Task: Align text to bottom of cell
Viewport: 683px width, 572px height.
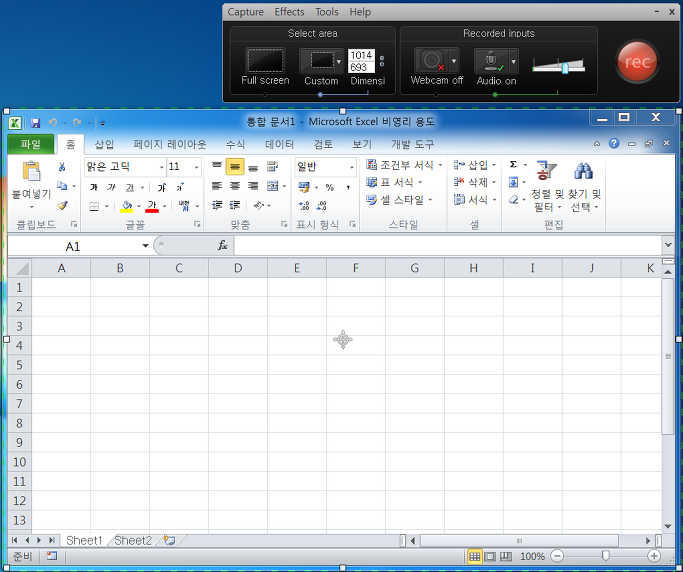Action: [x=253, y=168]
